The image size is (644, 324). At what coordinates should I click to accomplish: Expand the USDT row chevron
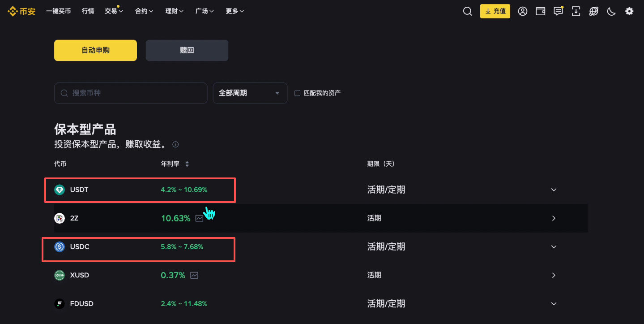[x=554, y=190]
